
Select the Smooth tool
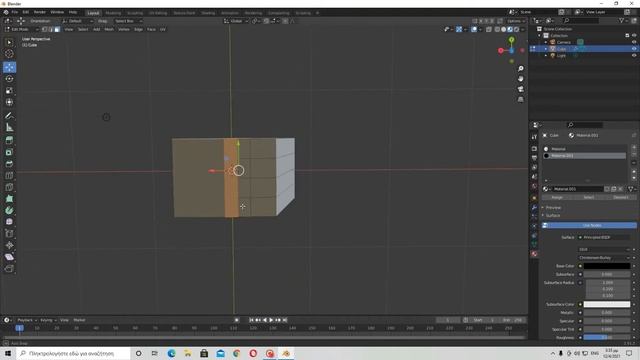(x=9, y=222)
